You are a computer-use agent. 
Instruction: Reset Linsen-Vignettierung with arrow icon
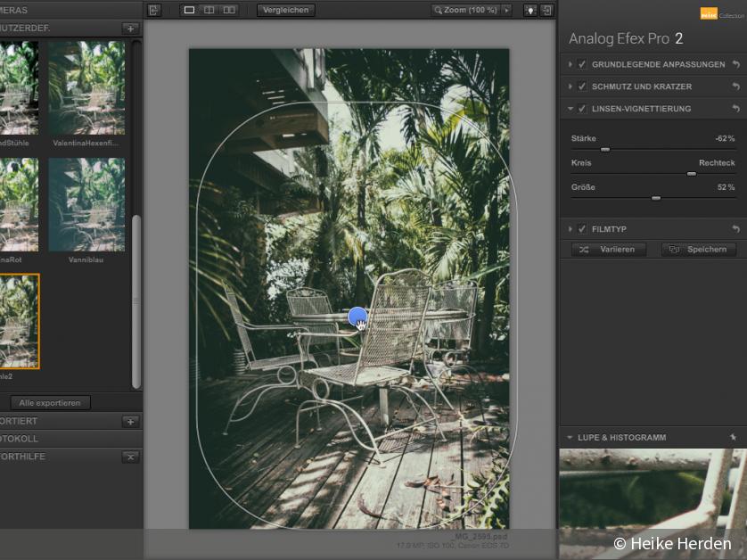coord(736,109)
